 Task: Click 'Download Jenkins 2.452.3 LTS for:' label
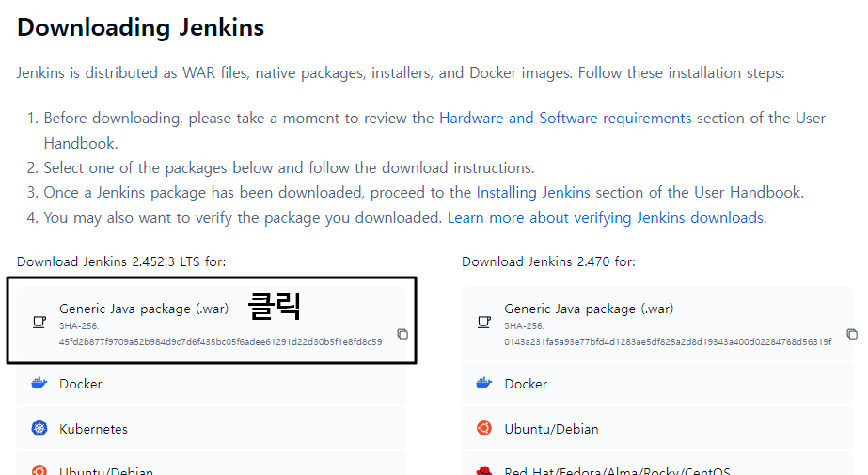[x=121, y=261]
